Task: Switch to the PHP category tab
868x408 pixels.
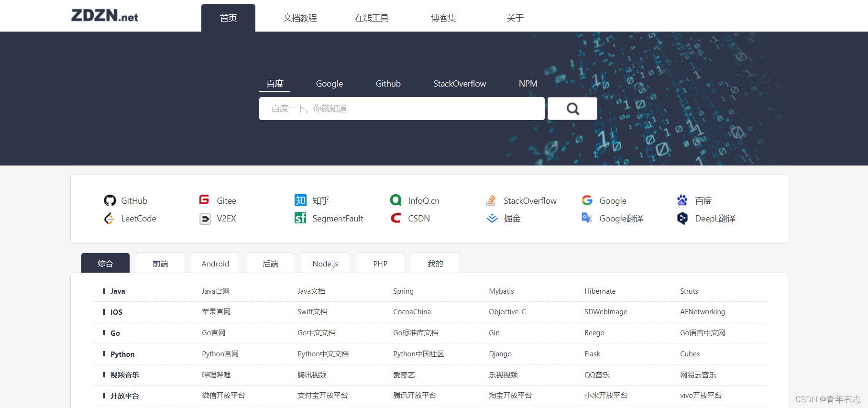Action: [380, 263]
